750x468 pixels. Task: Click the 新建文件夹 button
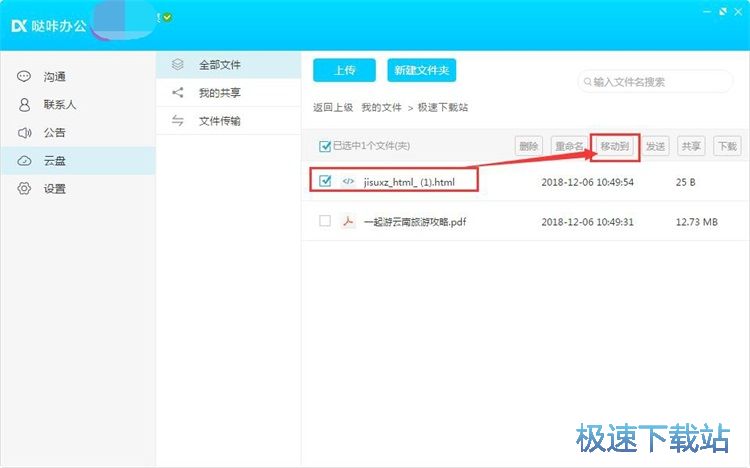[x=421, y=70]
